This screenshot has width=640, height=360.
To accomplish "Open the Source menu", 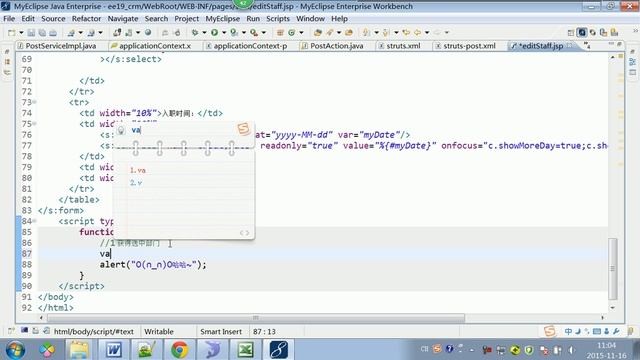I will pyautogui.click(x=53, y=19).
